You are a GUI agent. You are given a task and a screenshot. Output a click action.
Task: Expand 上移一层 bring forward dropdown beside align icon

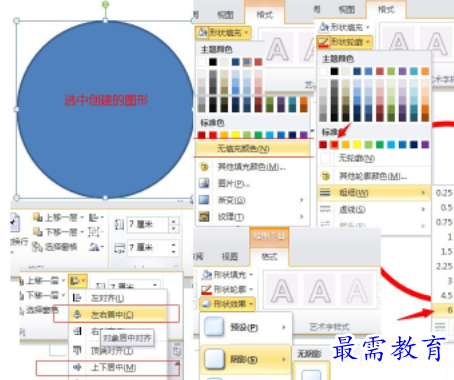[x=82, y=218]
